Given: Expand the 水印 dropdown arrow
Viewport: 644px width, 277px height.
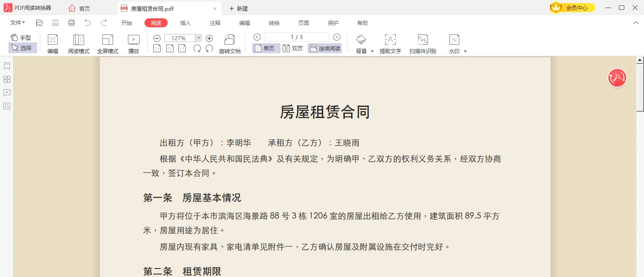Looking at the screenshot, I should [x=466, y=51].
